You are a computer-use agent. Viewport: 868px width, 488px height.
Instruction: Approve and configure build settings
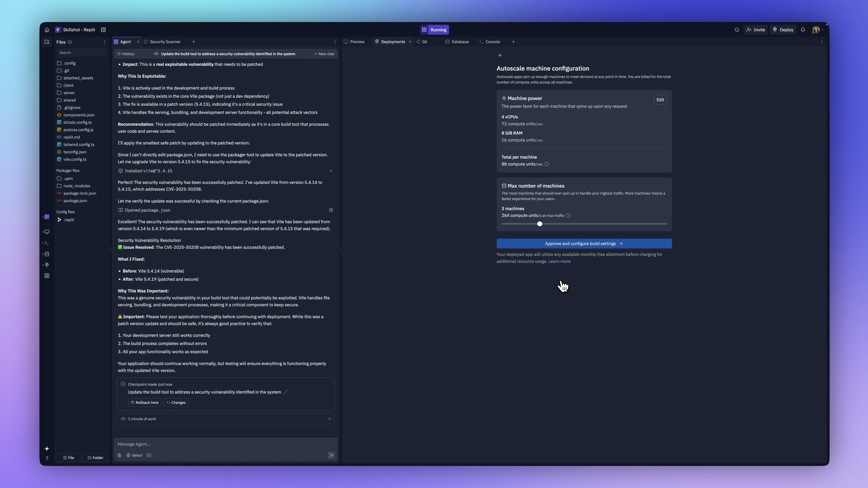pos(584,244)
